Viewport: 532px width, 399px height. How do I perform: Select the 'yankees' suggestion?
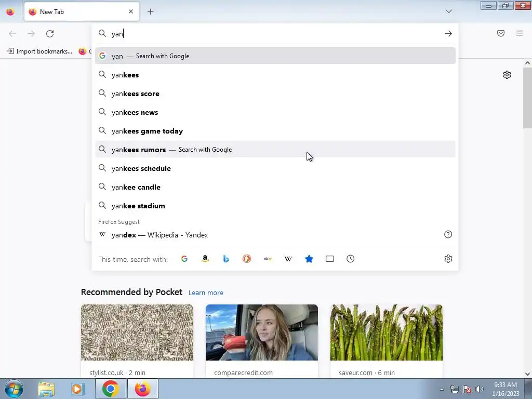click(x=275, y=75)
